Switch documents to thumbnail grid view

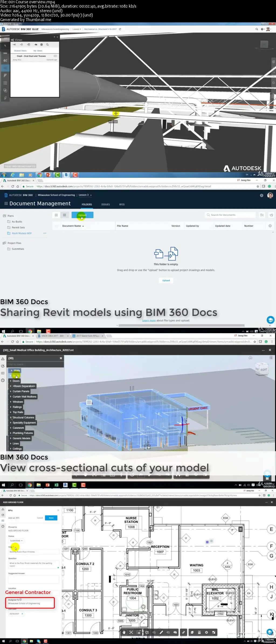point(56,215)
